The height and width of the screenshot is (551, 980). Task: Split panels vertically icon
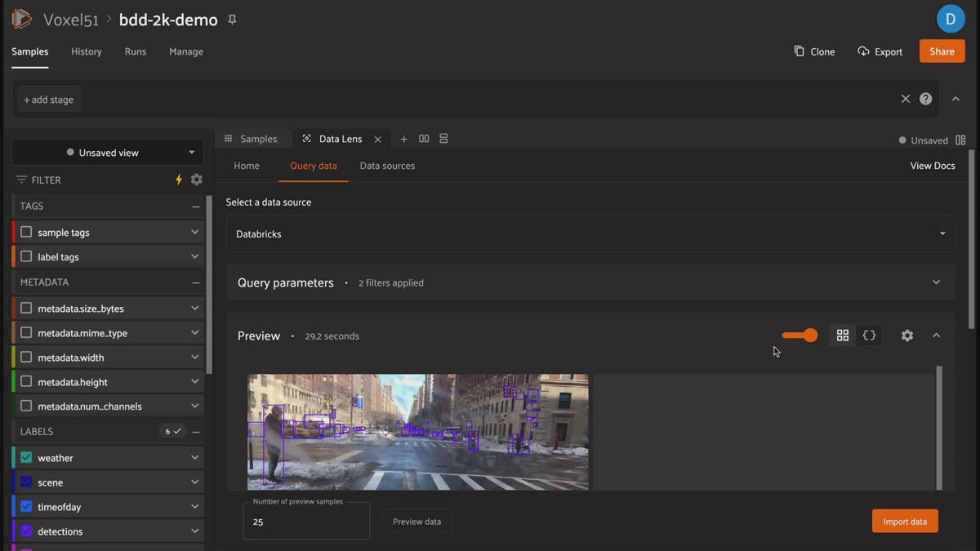pos(443,139)
